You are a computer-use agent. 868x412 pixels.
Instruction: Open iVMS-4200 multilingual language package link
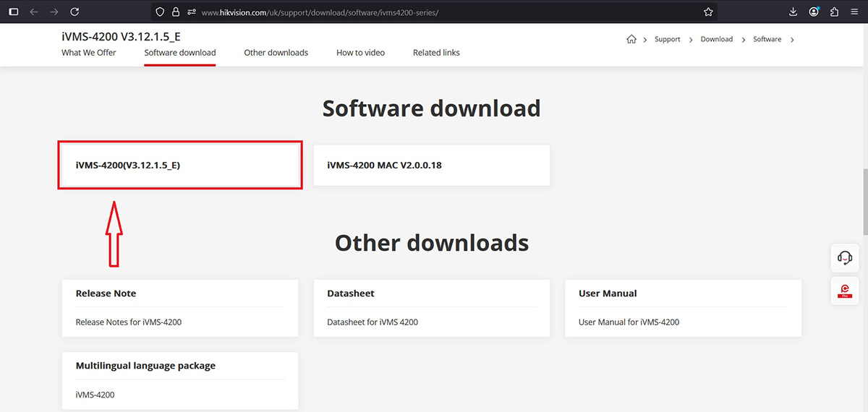95,395
